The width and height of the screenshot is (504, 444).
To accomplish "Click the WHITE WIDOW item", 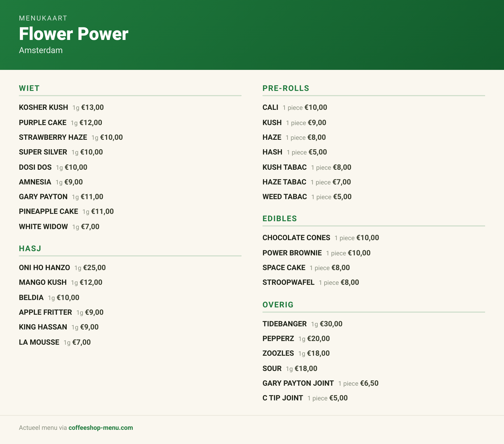I will 59,227.
